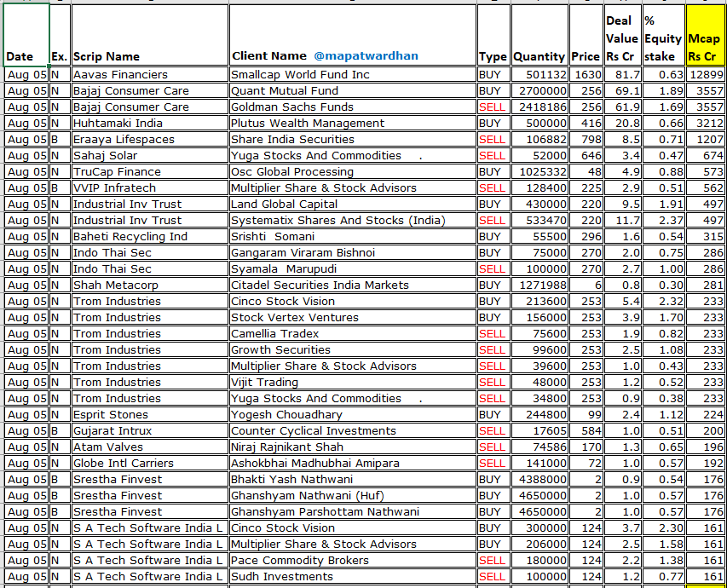727x588 pixels.
Task: Click Vijit Trading client cell
Action: (x=352, y=383)
